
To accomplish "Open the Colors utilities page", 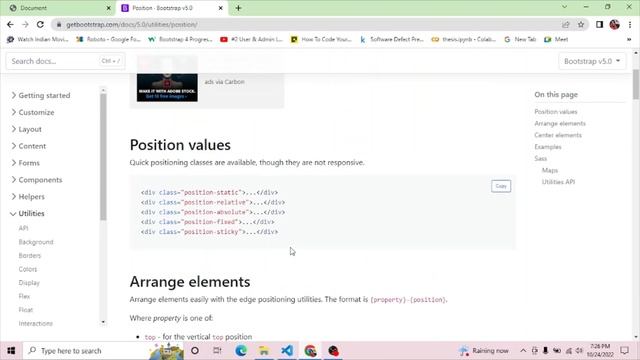I will click(x=28, y=269).
